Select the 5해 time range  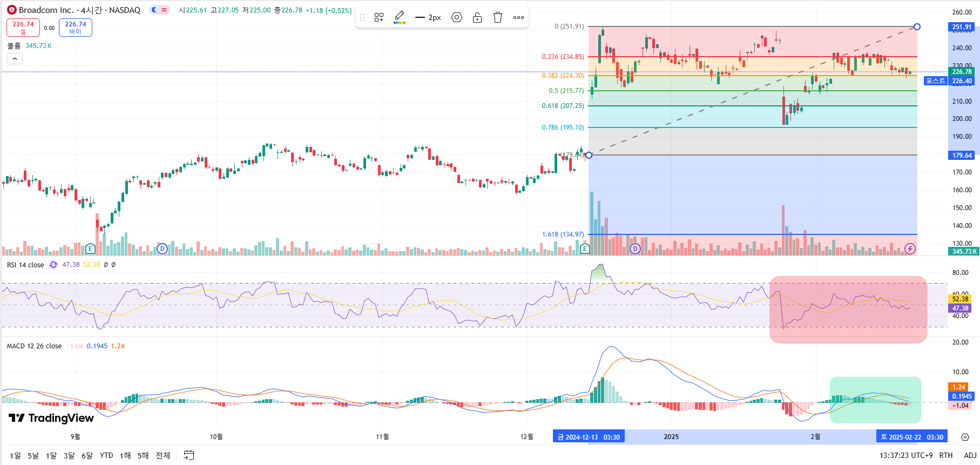pos(143,455)
